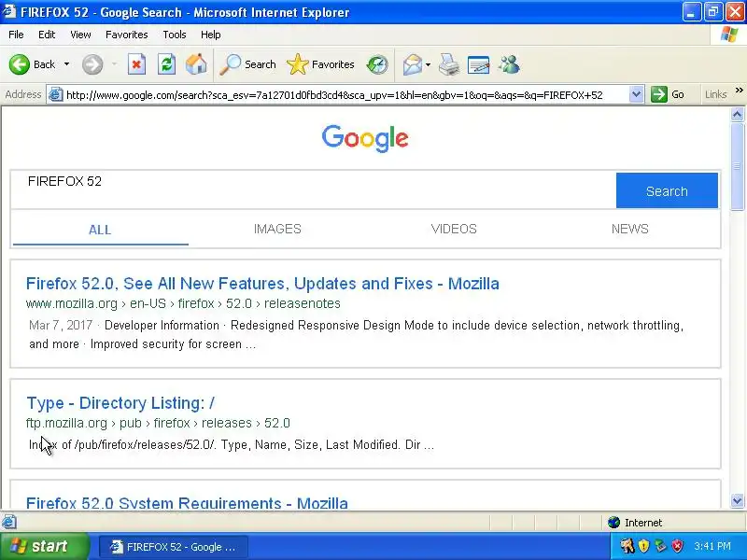Click the first system tray icon
The height and width of the screenshot is (560, 747).
tap(627, 546)
